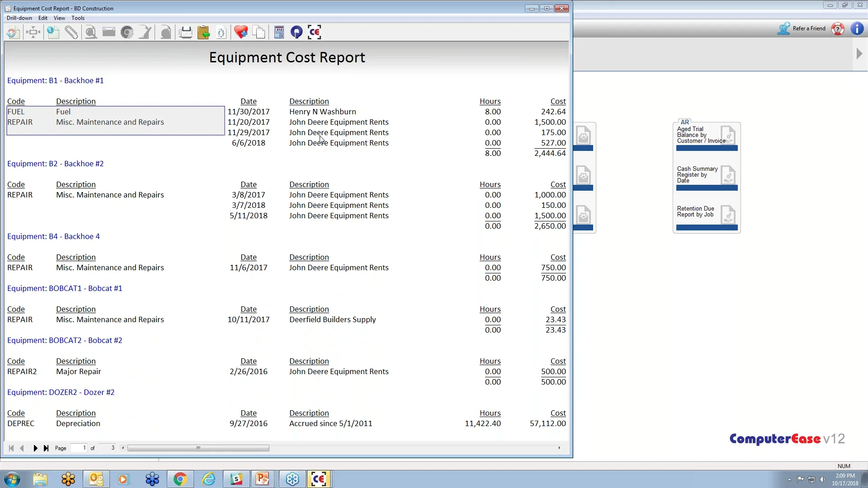Expand the collapsed right-side panel arrow
Screen dimensions: 868x488
pyautogui.click(x=859, y=53)
